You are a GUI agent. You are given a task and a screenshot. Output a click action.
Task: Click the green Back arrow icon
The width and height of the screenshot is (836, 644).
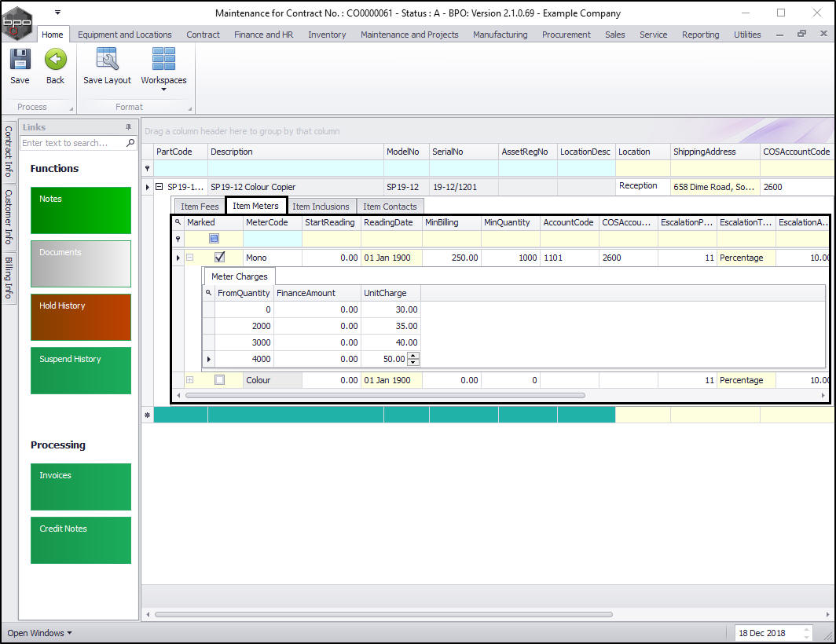tap(55, 60)
